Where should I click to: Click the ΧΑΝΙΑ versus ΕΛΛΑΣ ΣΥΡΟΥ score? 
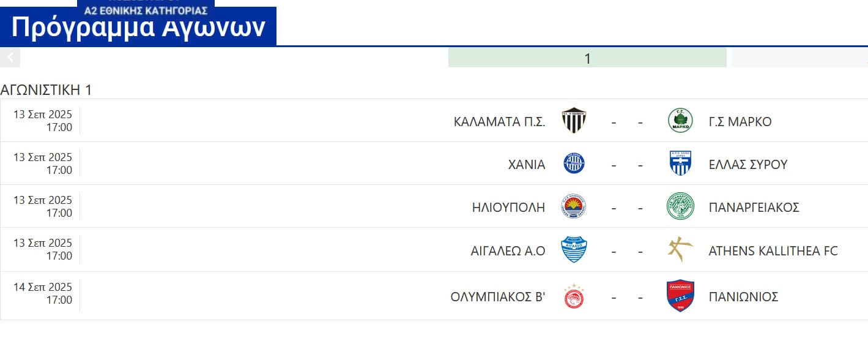627,165
